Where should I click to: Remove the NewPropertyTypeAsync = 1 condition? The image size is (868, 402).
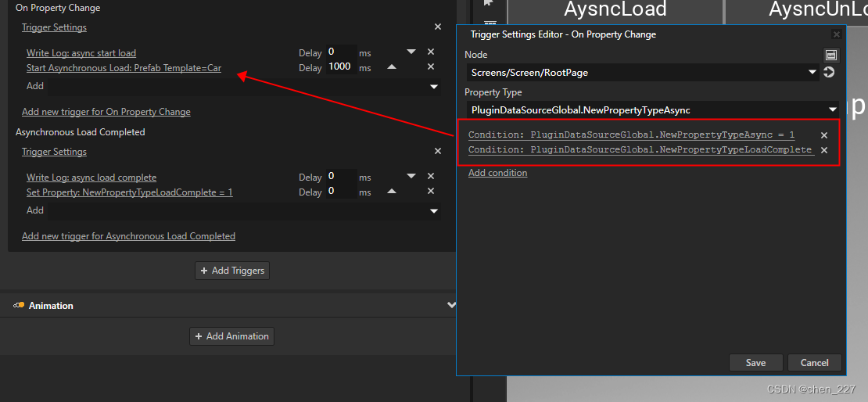pos(823,135)
